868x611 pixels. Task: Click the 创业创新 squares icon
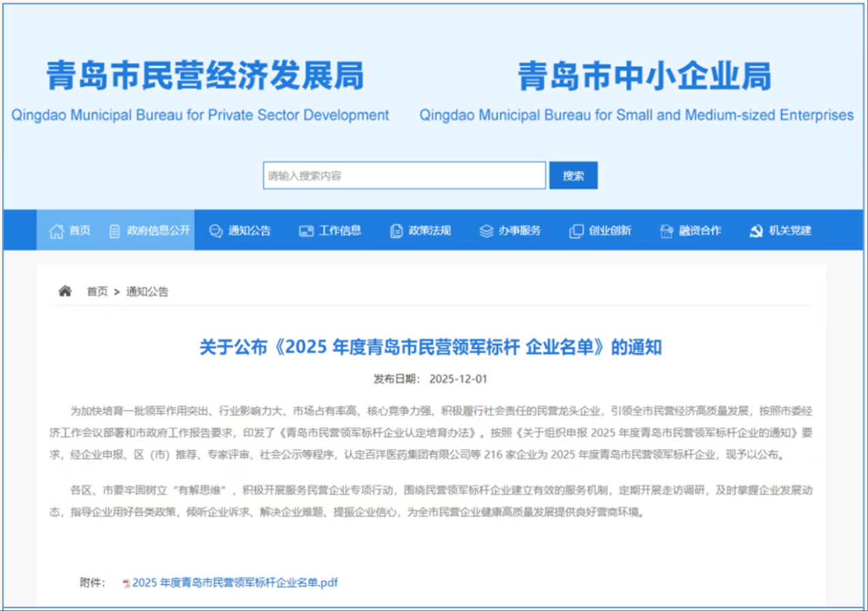click(577, 231)
